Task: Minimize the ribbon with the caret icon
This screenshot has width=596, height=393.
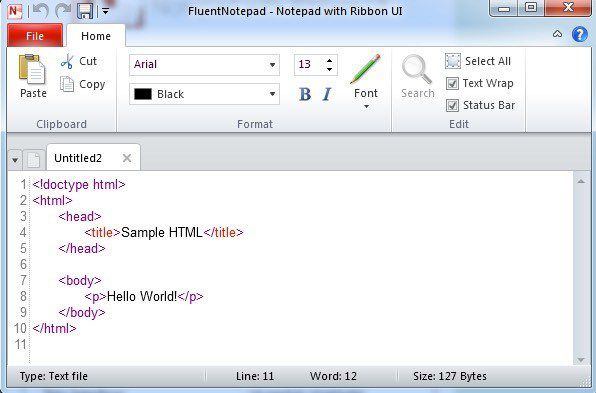Action: tap(557, 34)
